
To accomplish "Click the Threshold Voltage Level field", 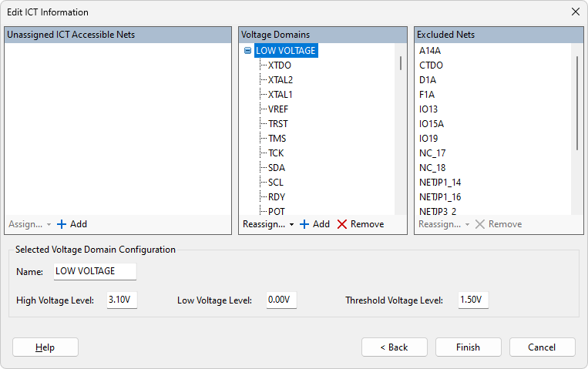I will click(x=472, y=300).
